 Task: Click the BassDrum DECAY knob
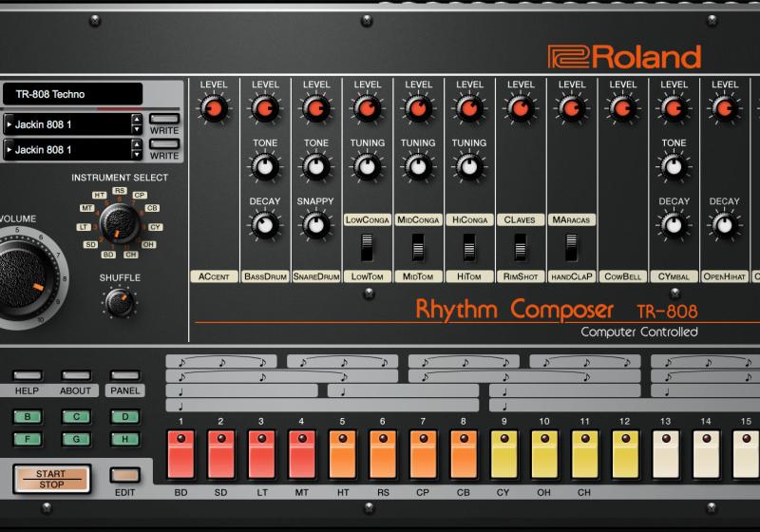click(x=265, y=225)
